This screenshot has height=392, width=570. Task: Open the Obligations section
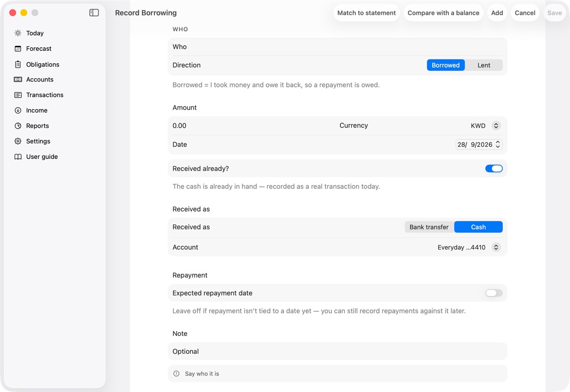(x=55, y=64)
